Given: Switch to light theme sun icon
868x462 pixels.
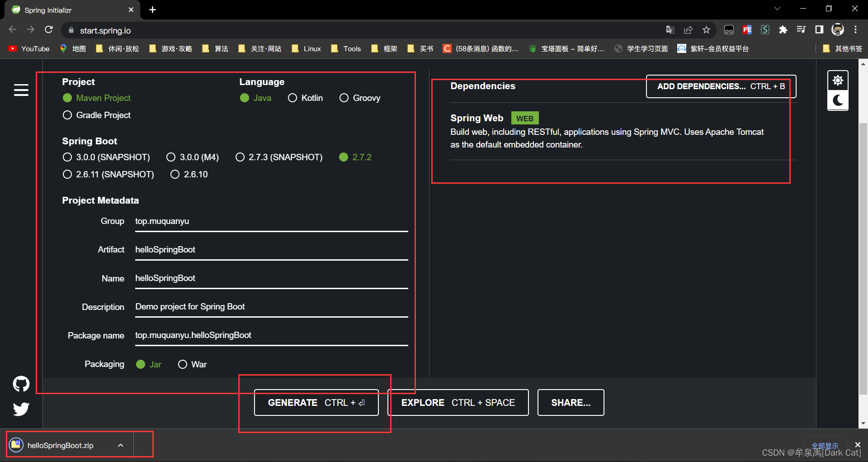Looking at the screenshot, I should [838, 81].
